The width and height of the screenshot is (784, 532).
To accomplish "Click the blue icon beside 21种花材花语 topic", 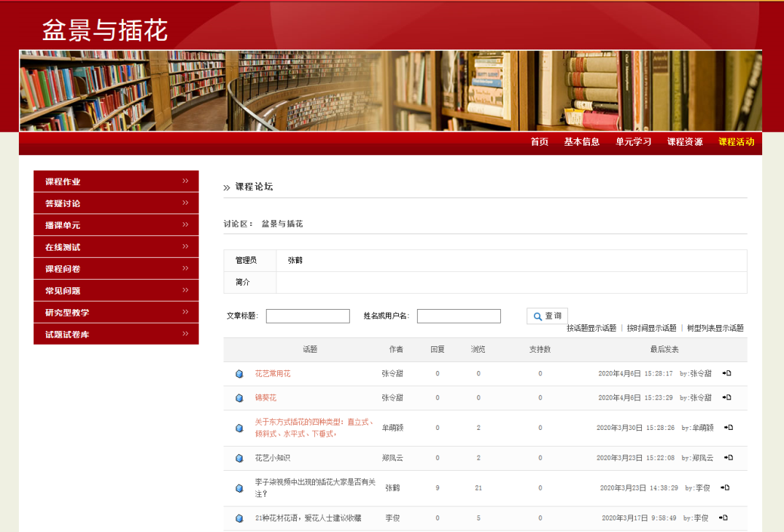I will pyautogui.click(x=239, y=518).
